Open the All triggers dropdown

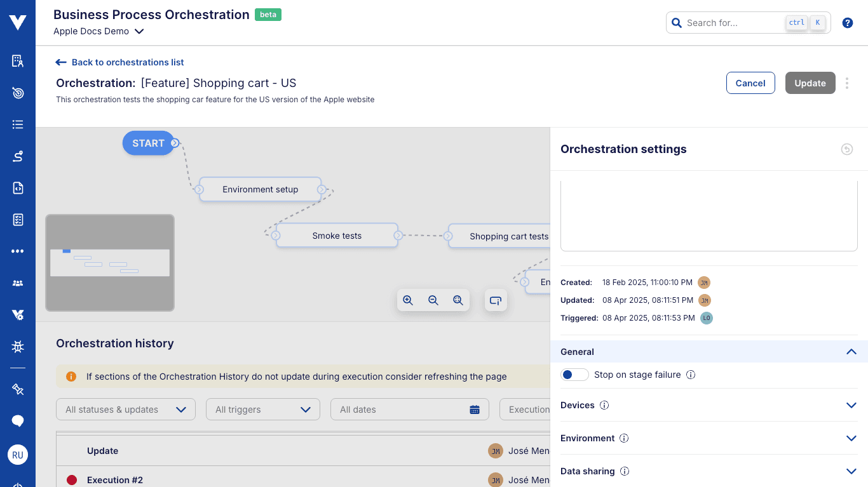coord(262,409)
